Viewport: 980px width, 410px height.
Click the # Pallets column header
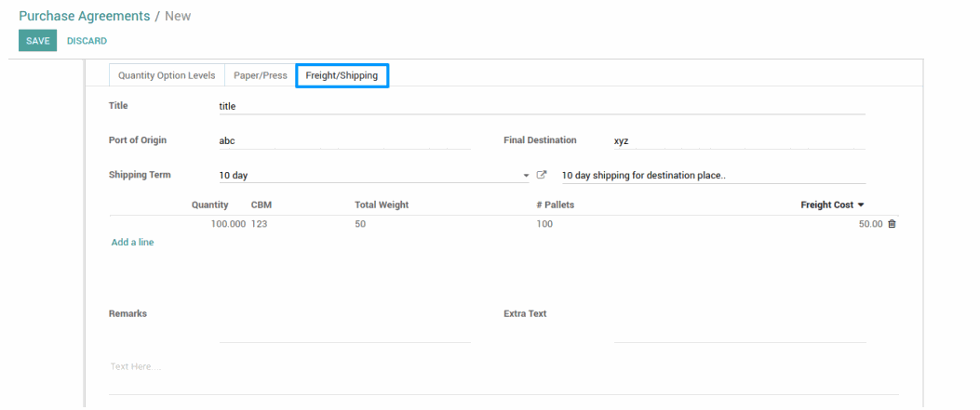(555, 205)
